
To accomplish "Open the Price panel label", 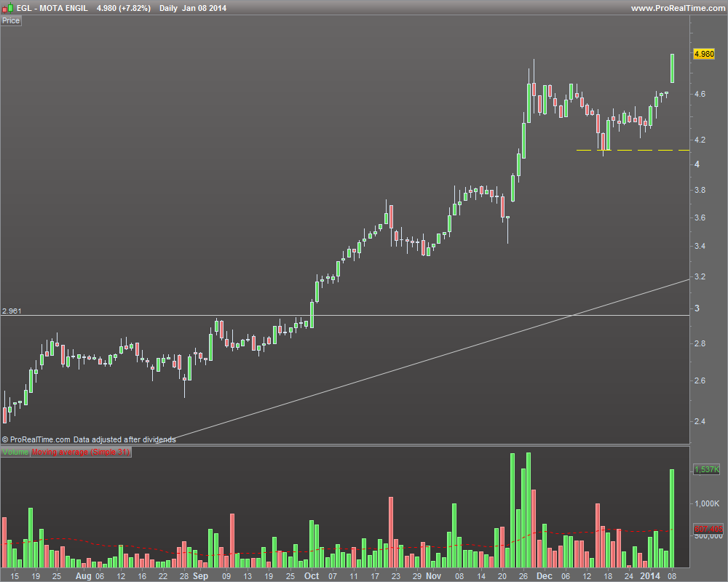I will pos(11,21).
